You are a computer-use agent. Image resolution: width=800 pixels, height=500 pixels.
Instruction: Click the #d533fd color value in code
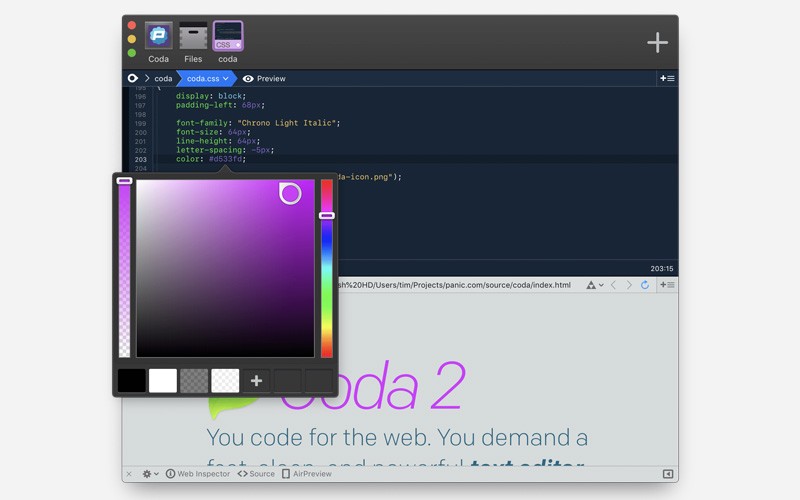[227, 159]
